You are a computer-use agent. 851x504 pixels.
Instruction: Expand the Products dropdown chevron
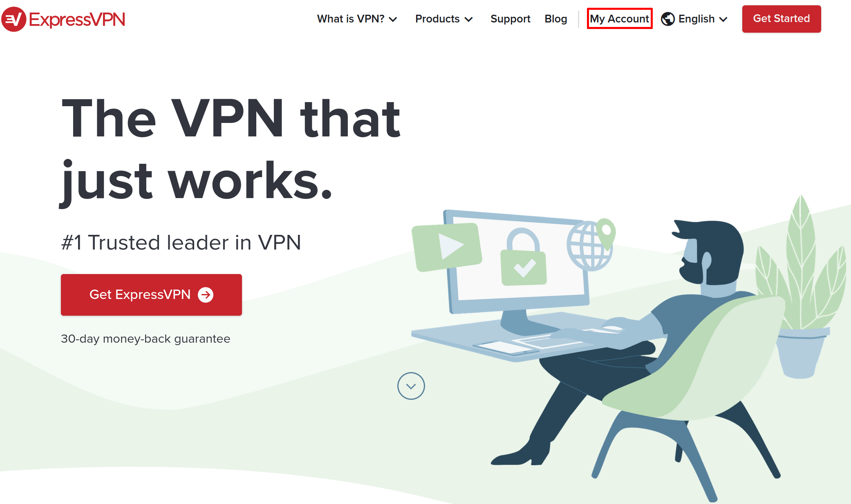[469, 19]
